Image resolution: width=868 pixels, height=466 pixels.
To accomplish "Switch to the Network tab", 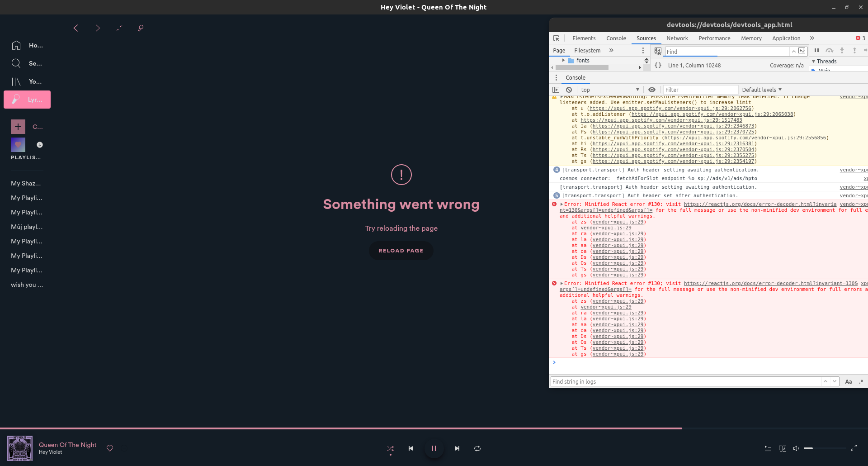I will 677,38.
